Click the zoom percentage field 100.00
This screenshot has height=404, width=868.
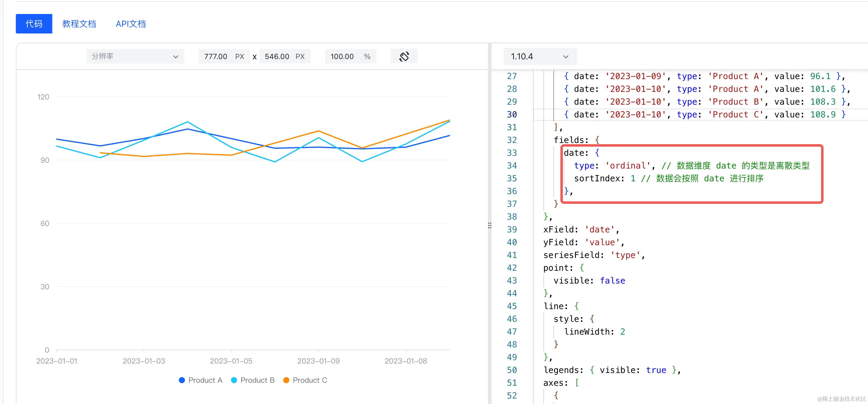[x=342, y=56]
